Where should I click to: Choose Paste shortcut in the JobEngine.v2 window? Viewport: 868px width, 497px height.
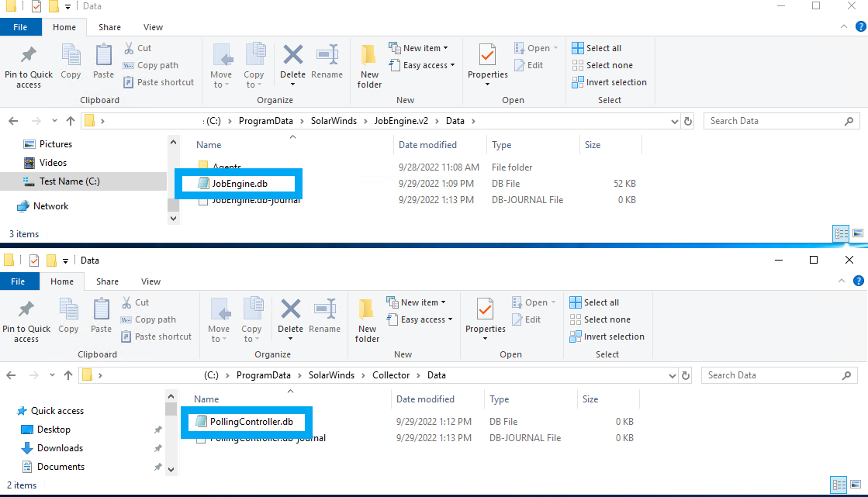click(x=158, y=82)
